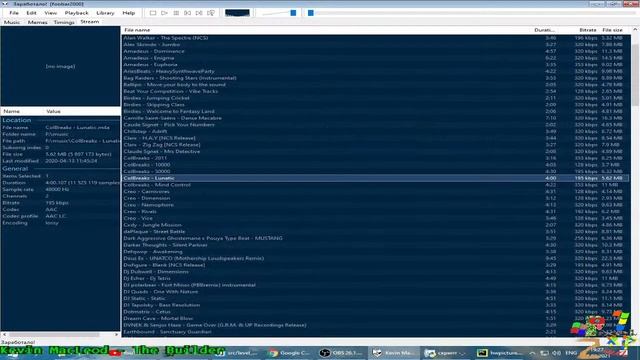Select track Chillstep - Adrift
Viewport: 640px width, 360px height.
[x=376, y=131]
